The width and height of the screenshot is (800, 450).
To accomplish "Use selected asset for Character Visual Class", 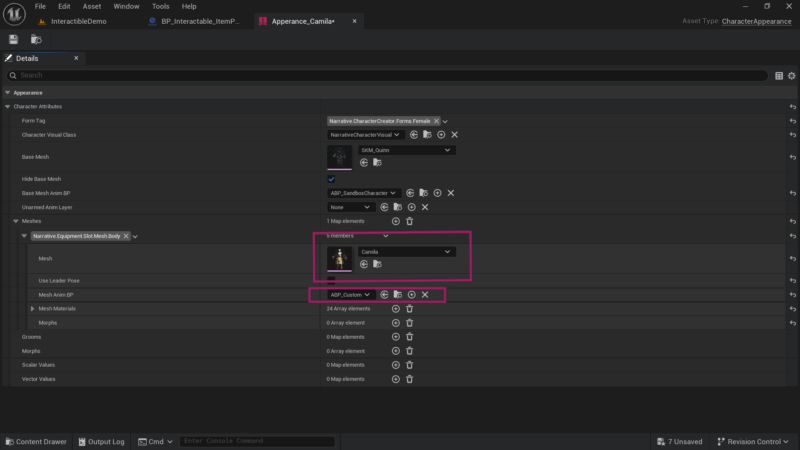I will pos(414,135).
